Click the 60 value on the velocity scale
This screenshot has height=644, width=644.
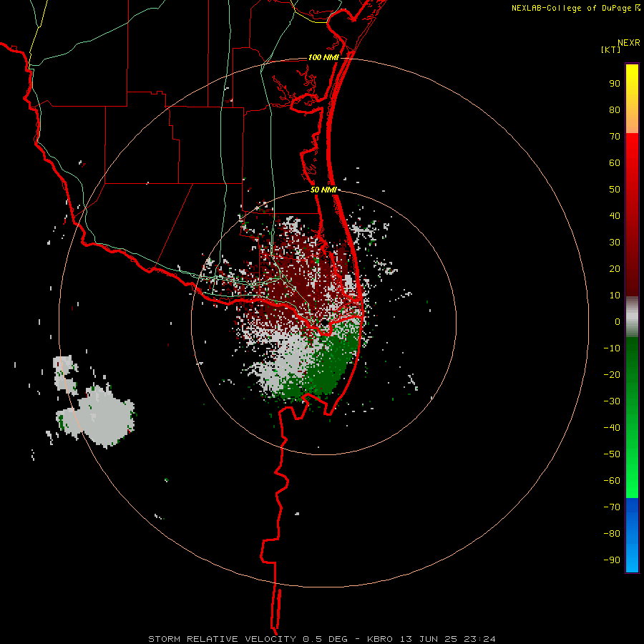click(x=615, y=163)
